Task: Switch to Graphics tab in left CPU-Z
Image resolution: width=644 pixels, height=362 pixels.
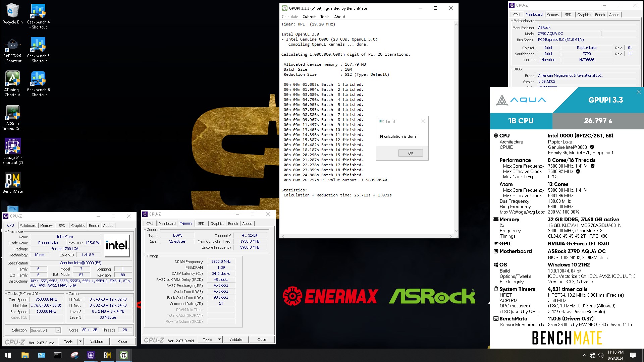Action: point(78,226)
